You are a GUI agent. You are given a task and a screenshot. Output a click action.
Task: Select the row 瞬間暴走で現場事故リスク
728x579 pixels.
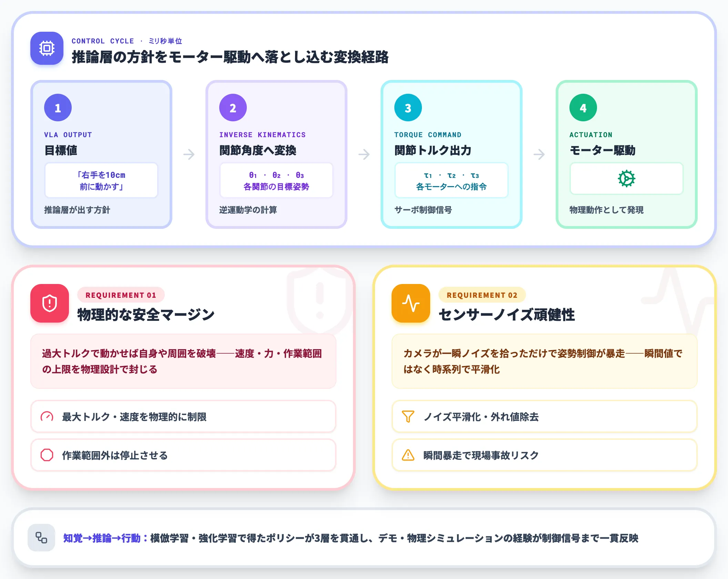545,455
